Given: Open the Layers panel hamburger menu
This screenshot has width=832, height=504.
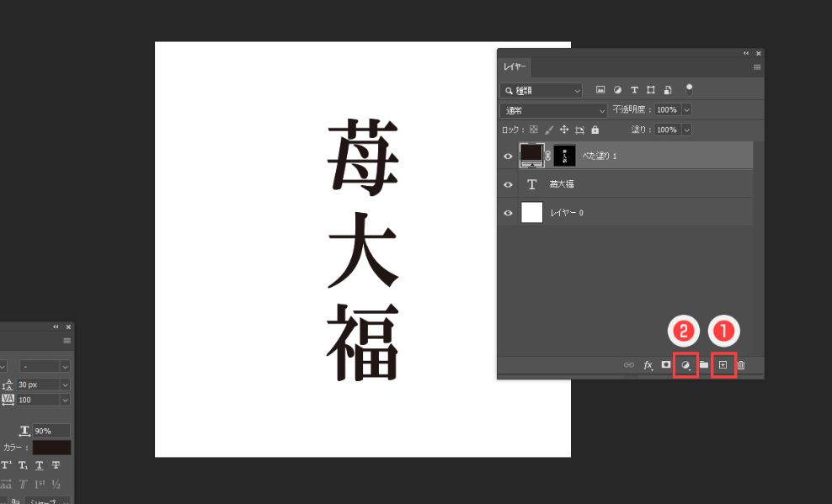Looking at the screenshot, I should (x=757, y=67).
